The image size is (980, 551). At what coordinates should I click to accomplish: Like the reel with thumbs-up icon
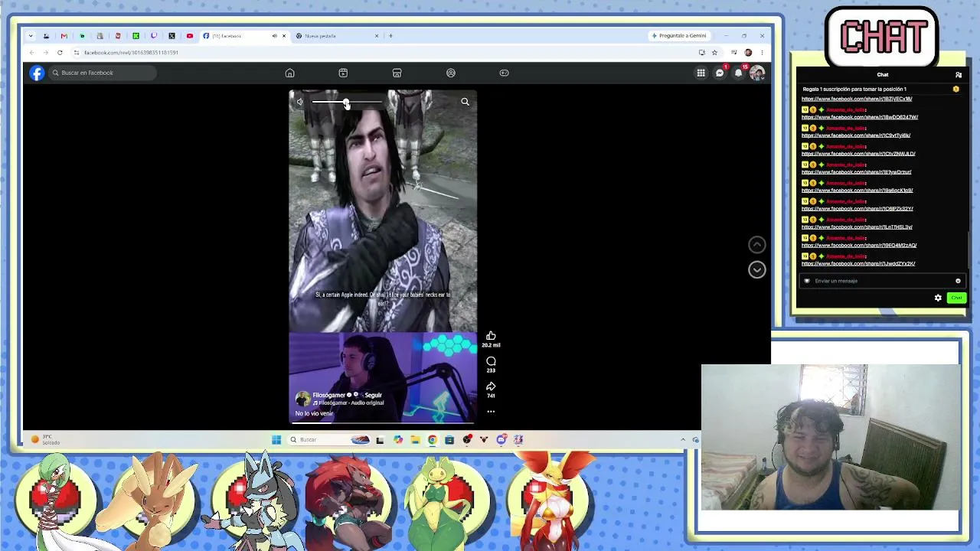point(491,335)
